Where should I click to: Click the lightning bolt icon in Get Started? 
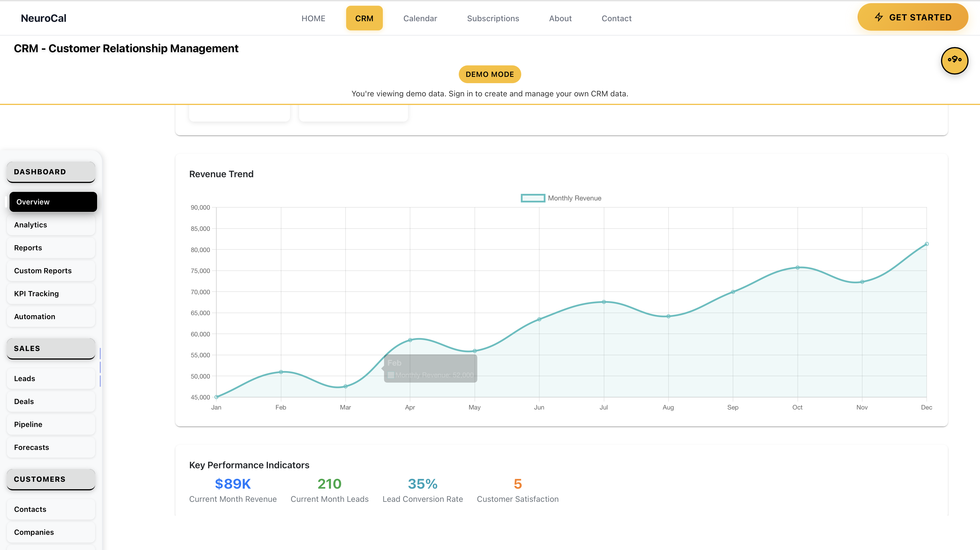tap(879, 17)
